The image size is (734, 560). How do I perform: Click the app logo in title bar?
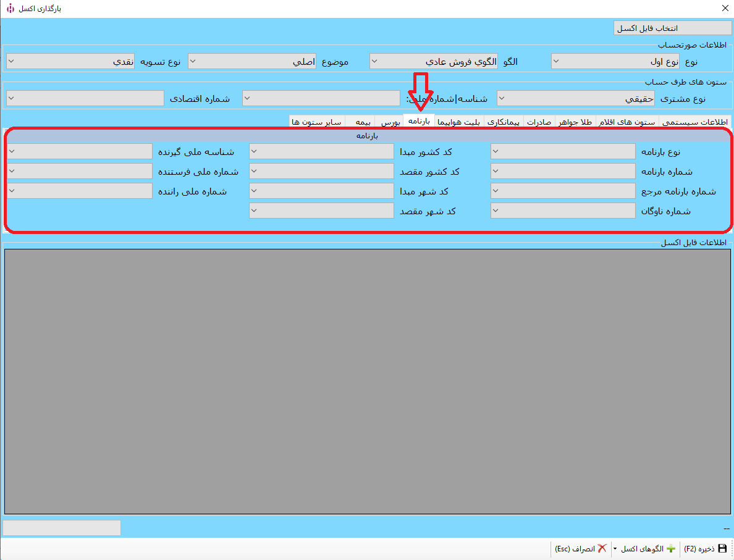tap(10, 9)
